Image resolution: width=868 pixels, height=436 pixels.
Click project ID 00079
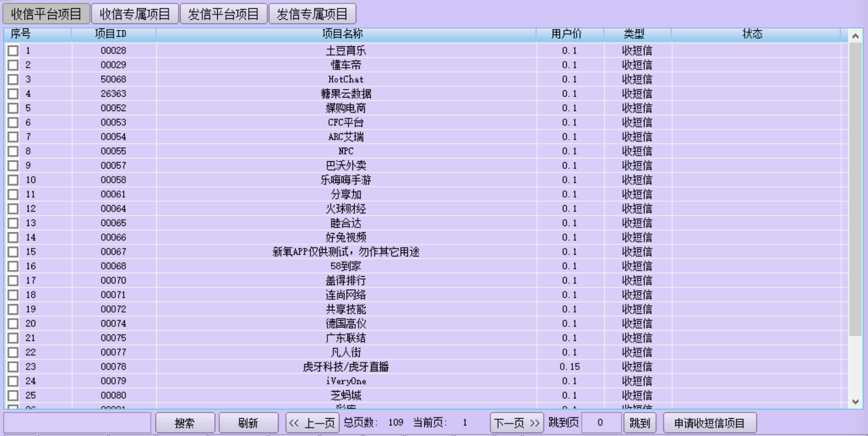coord(113,381)
